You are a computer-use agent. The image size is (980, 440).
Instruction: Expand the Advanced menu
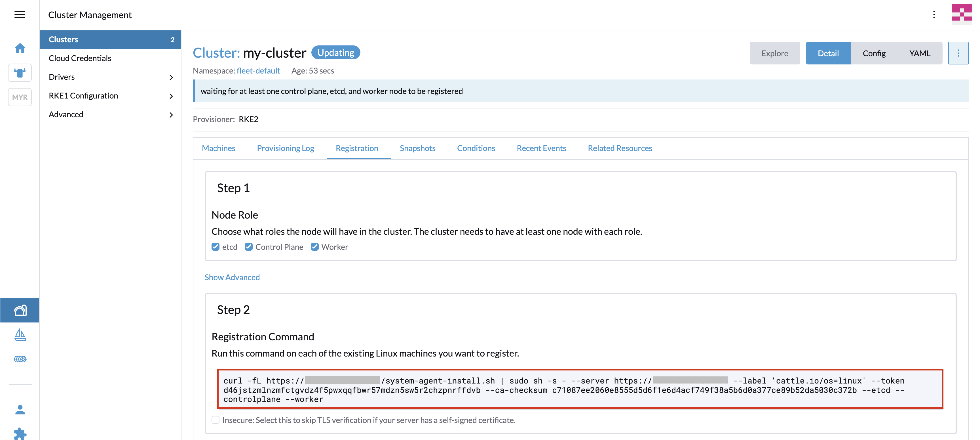click(110, 114)
